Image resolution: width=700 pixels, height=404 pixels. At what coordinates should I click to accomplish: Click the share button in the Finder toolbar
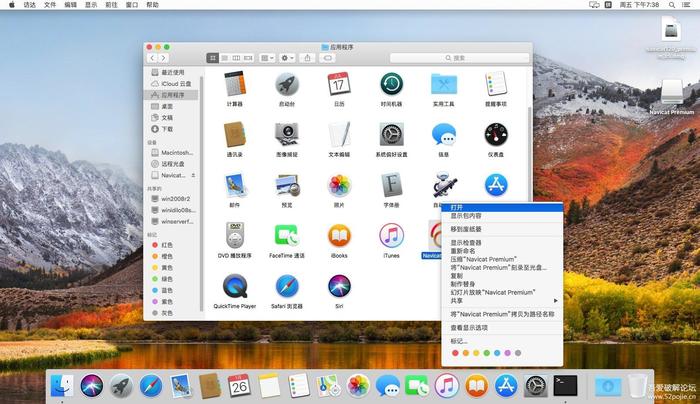click(307, 58)
